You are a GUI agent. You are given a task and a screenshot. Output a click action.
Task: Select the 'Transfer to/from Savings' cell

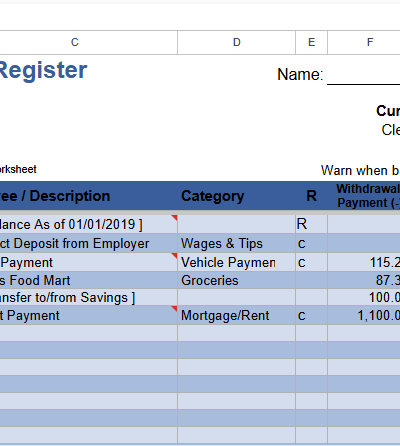point(88,297)
